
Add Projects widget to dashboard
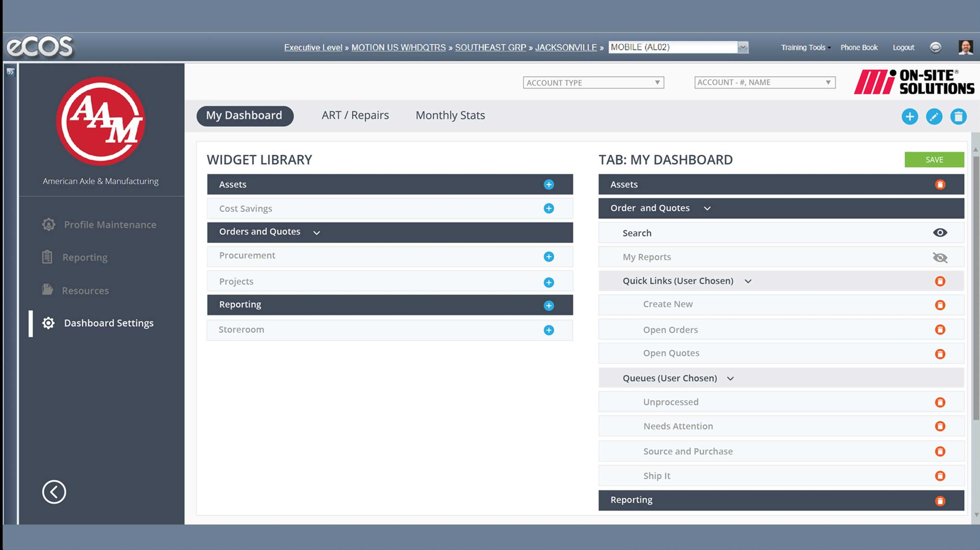(x=549, y=282)
